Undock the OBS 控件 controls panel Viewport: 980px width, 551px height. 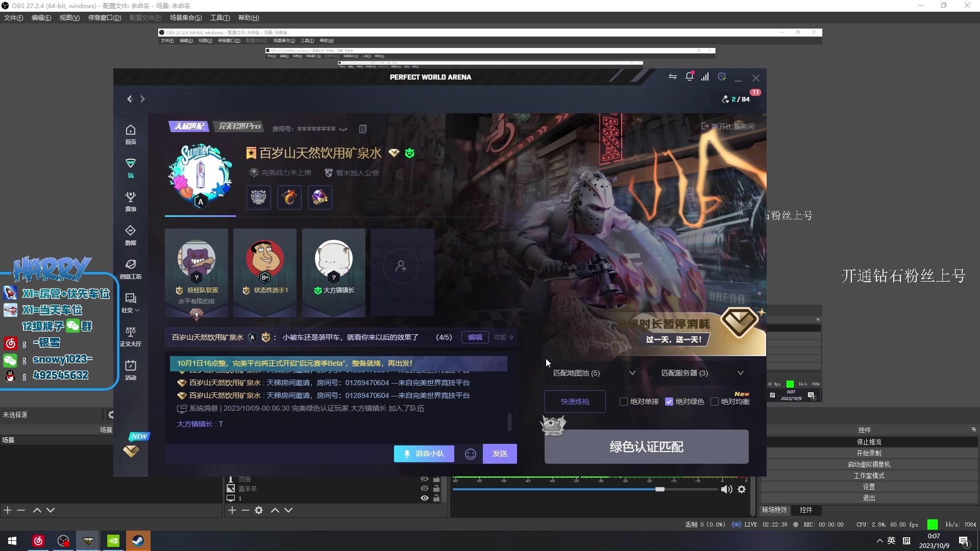(x=973, y=430)
